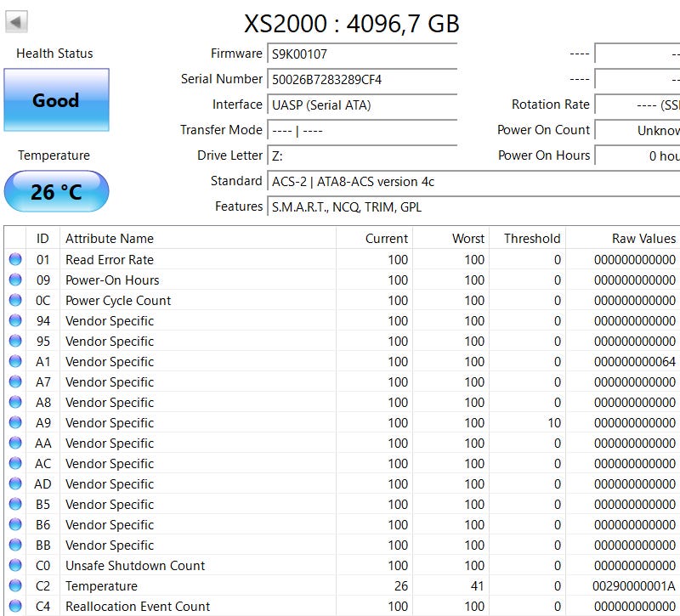Click the Attribute Name column header
This screenshot has height=616, width=680.
[198, 239]
